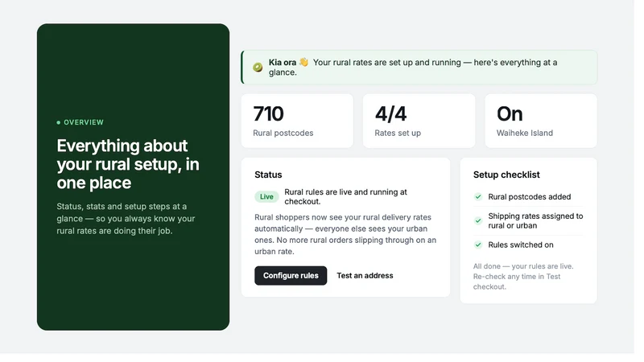
Task: Click the 'Status, stats and setup steps' description
Action: click(x=126, y=218)
